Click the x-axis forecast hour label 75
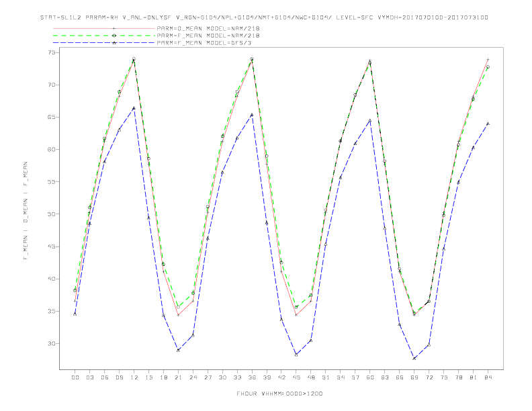The image size is (532, 411). [444, 377]
